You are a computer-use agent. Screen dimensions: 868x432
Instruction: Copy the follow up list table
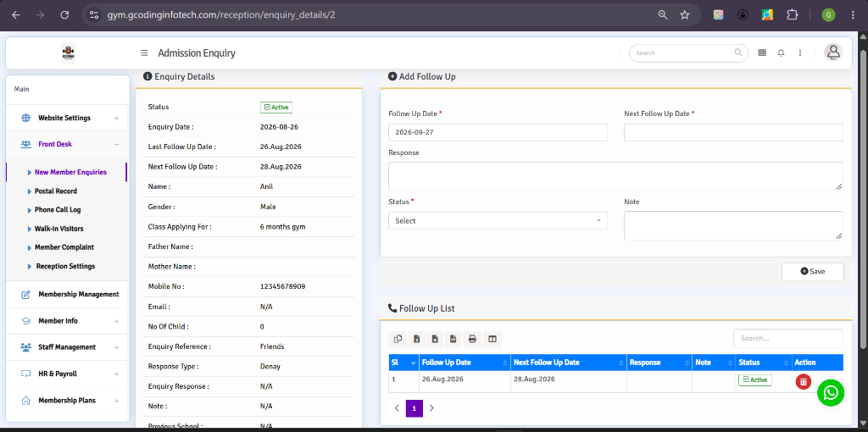pos(398,339)
